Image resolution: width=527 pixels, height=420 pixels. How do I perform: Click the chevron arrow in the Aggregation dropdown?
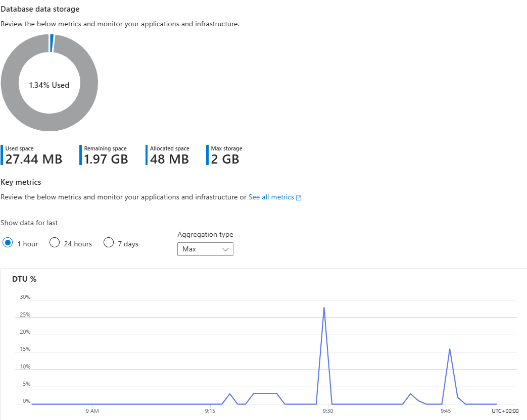(225, 249)
